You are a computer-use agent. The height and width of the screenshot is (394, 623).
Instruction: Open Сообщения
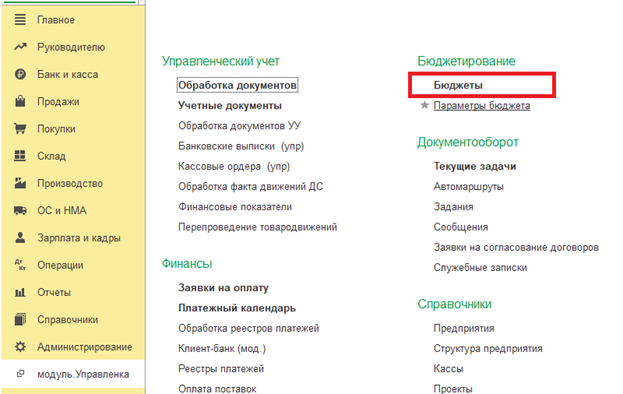click(x=461, y=227)
